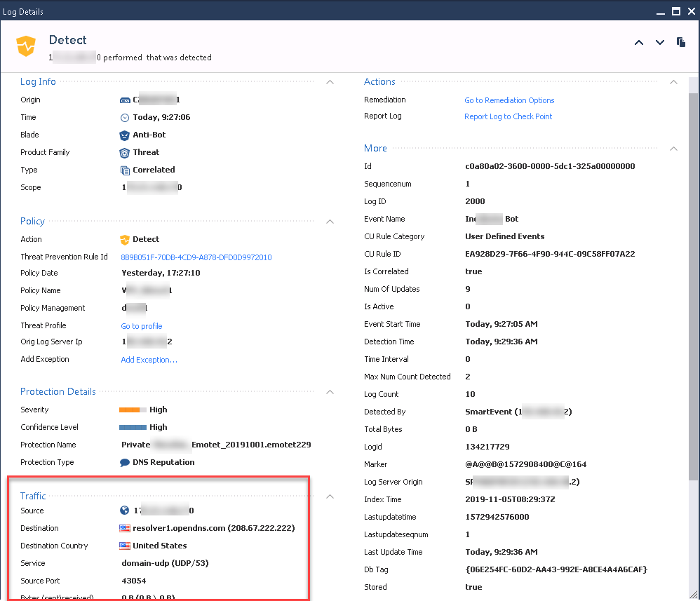Collapse the Protection Details section
Viewport: 700px width, 601px height.
330,392
